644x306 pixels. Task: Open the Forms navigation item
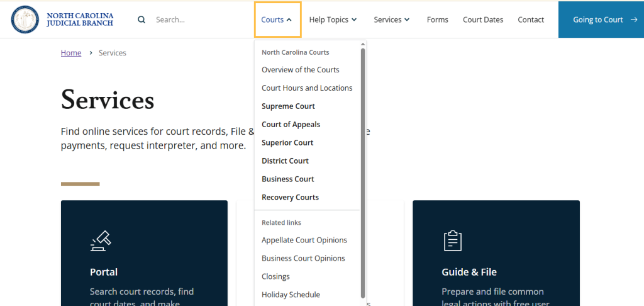[437, 20]
